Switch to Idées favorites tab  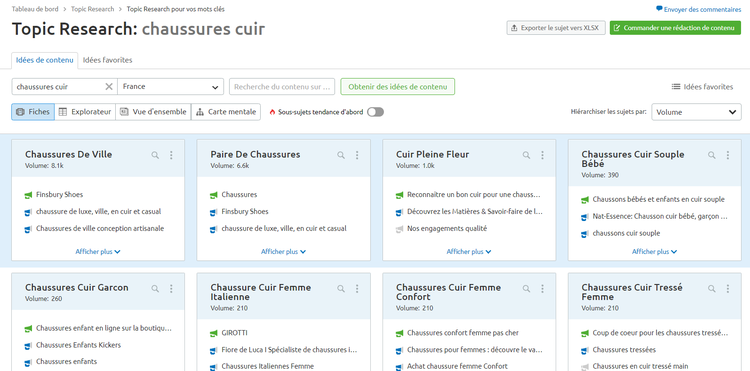point(108,60)
